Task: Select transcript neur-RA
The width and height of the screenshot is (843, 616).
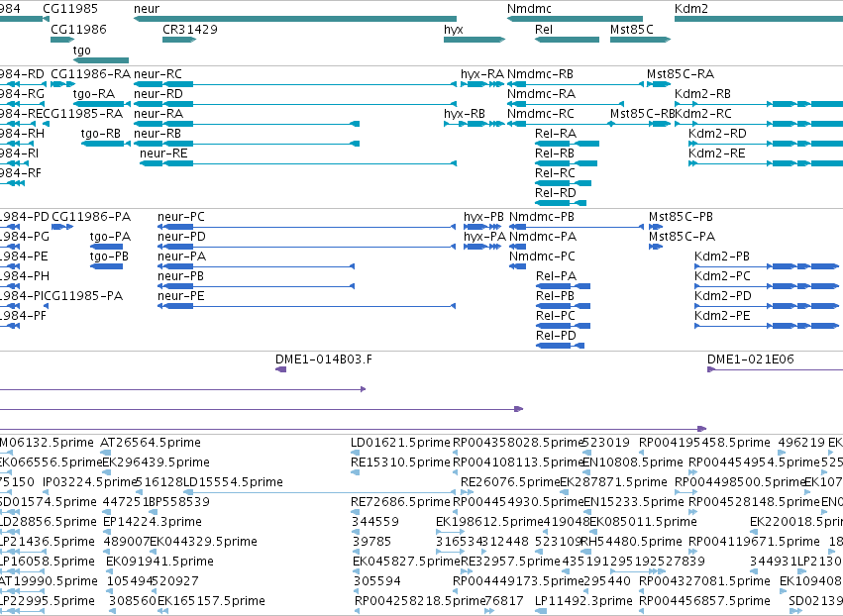Action: (158, 114)
